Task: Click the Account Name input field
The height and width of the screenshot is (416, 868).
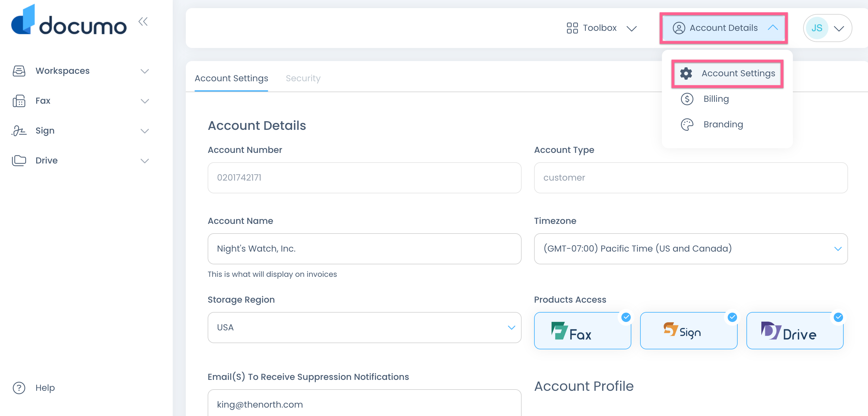Action: (x=364, y=249)
